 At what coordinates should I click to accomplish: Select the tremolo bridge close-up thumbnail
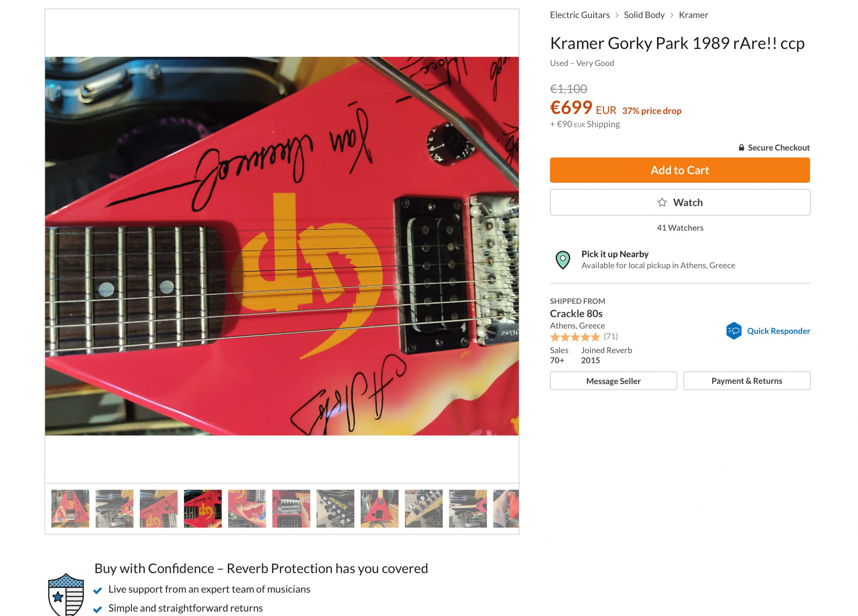(291, 508)
